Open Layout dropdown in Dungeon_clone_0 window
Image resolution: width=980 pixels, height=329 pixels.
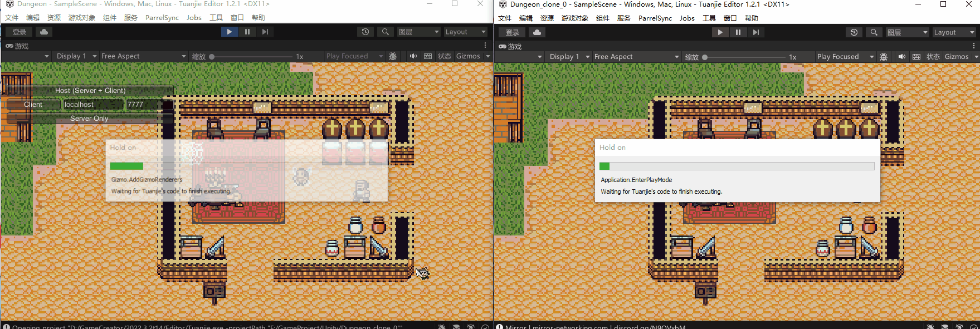coord(954,32)
